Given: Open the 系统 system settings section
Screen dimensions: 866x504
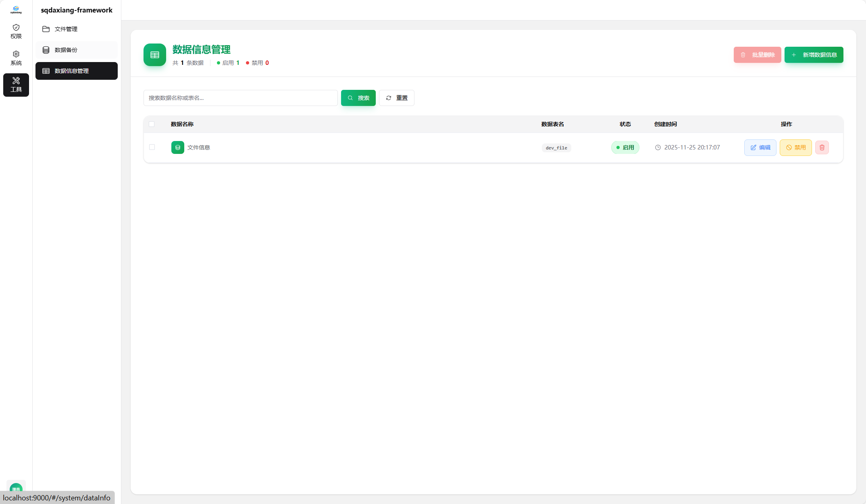Looking at the screenshot, I should tap(16, 58).
